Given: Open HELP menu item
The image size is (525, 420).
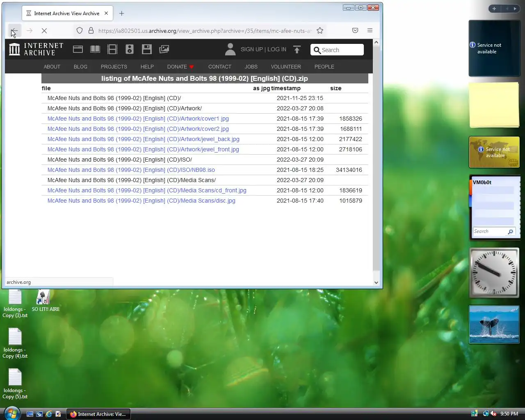Looking at the screenshot, I should pos(147,66).
